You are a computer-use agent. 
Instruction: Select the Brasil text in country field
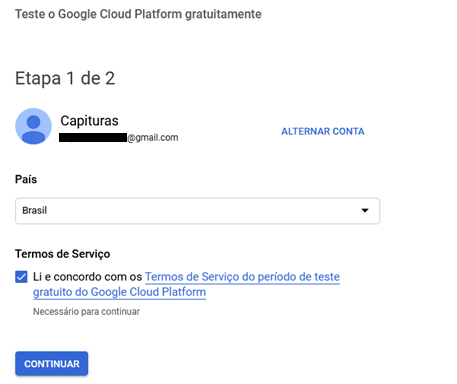coord(35,210)
